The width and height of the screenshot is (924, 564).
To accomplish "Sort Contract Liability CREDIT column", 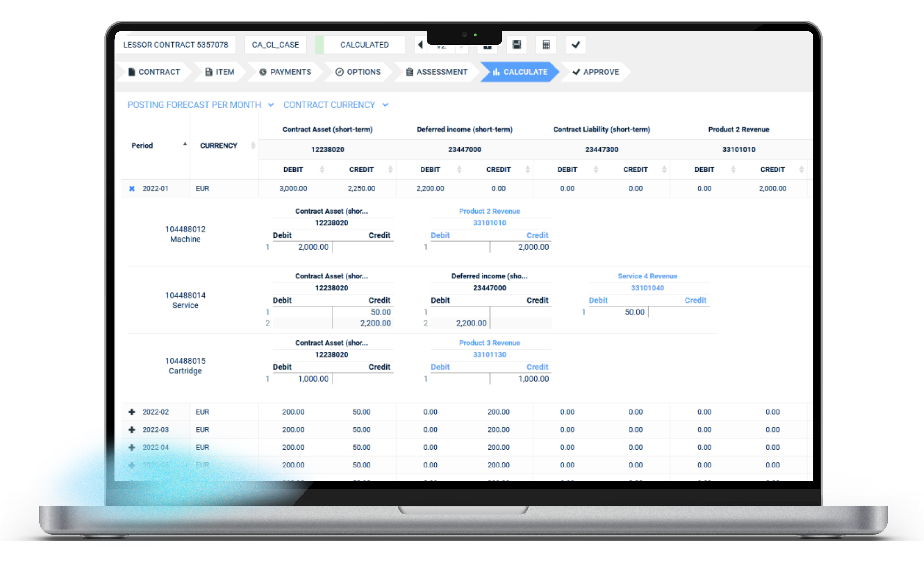I will click(x=664, y=169).
